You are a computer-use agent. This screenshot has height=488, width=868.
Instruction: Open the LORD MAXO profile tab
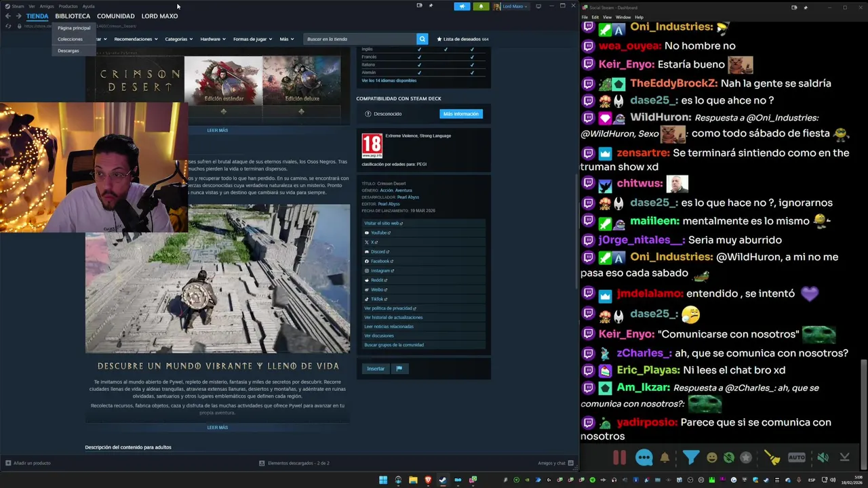pos(159,16)
